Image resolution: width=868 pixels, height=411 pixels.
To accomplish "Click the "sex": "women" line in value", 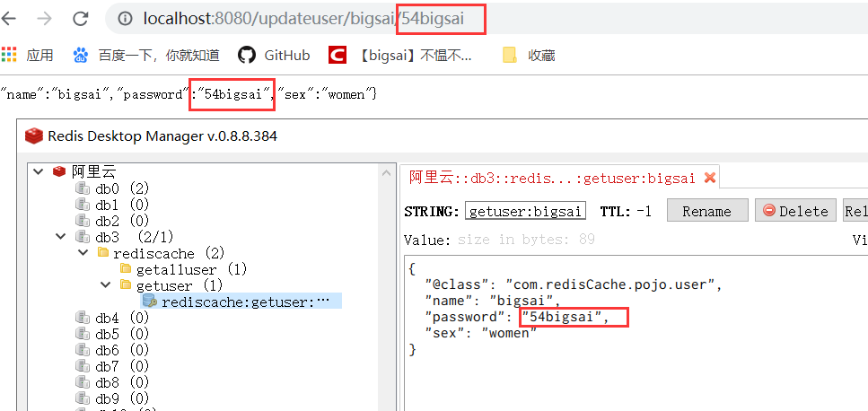I will [481, 333].
